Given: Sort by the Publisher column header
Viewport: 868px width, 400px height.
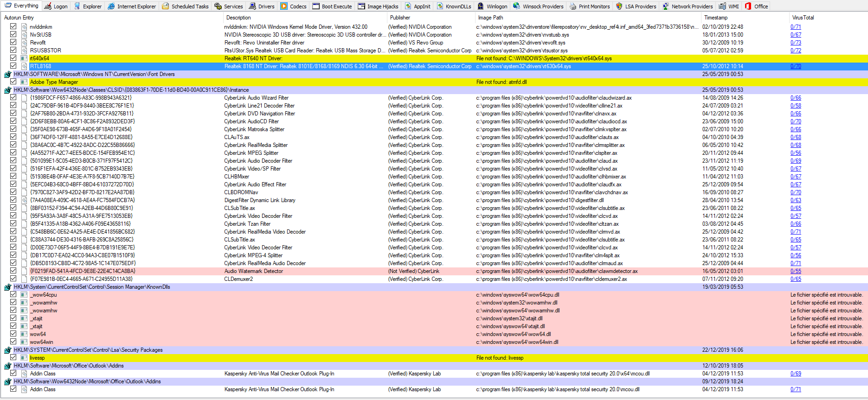Looking at the screenshot, I should (431, 18).
